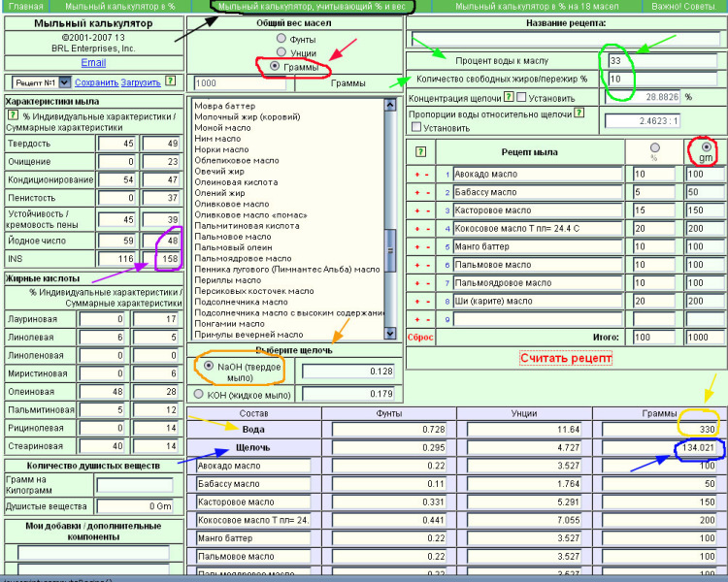Click the Сохранить link
728x582 pixels.
[96, 82]
